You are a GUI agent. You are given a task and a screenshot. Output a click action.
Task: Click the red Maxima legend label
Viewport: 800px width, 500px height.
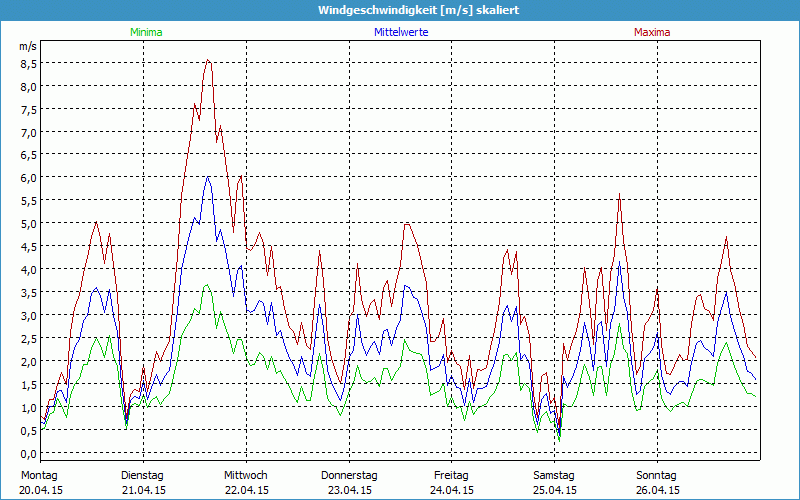coord(652,32)
